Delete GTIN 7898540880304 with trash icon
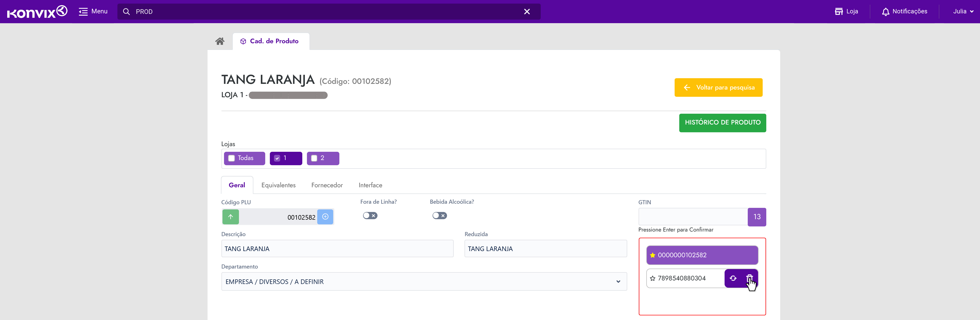Viewport: 980px width, 320px height. [x=749, y=278]
